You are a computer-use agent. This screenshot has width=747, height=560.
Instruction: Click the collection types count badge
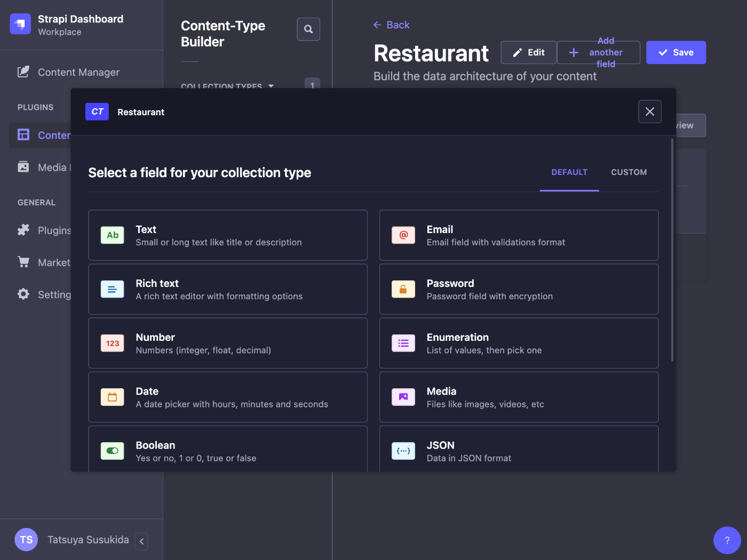(312, 84)
